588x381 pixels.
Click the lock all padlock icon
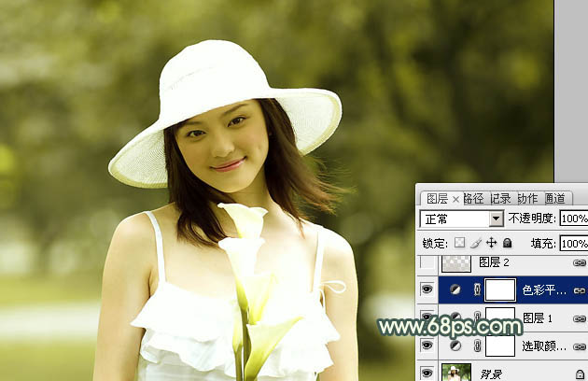[507, 244]
